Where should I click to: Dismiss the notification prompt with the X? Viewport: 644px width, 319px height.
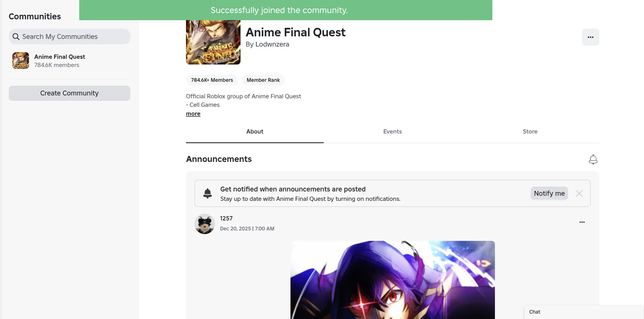[x=579, y=193]
